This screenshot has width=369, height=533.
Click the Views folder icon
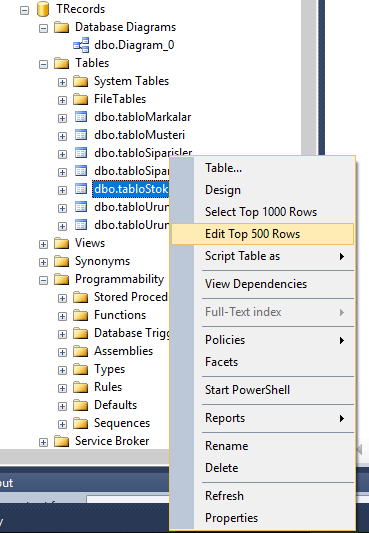[62, 243]
